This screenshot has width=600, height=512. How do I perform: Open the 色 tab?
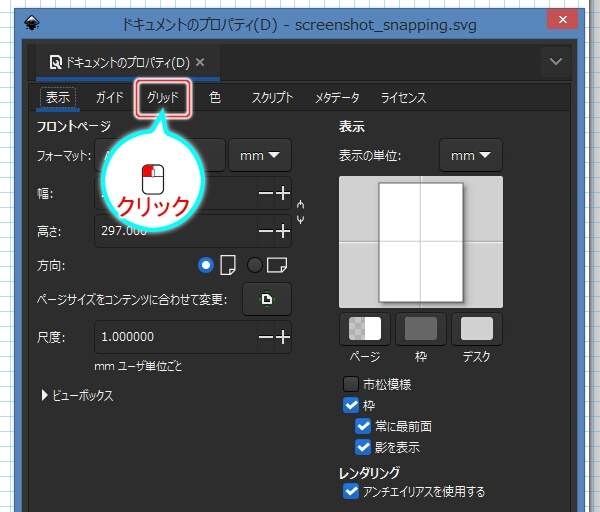coord(215,98)
